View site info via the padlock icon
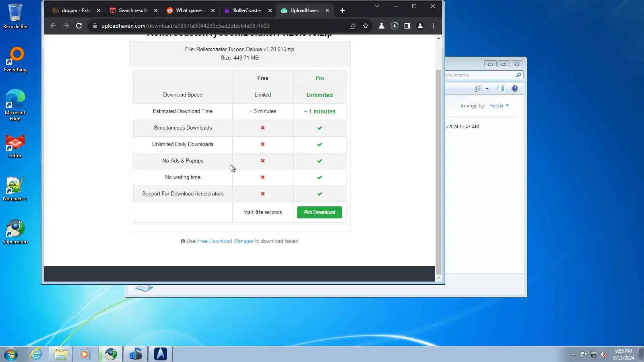The width and height of the screenshot is (644, 362). [x=95, y=26]
